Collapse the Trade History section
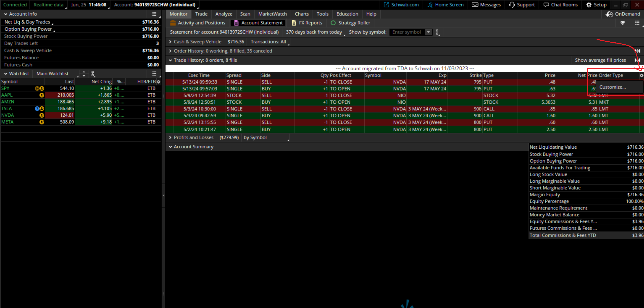644x308 pixels. [170, 60]
